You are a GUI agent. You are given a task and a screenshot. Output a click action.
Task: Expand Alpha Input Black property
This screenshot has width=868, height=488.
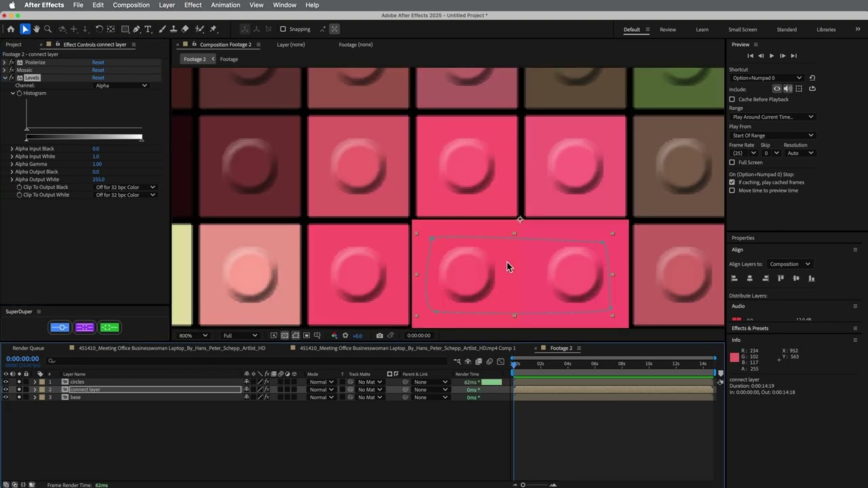click(12, 149)
